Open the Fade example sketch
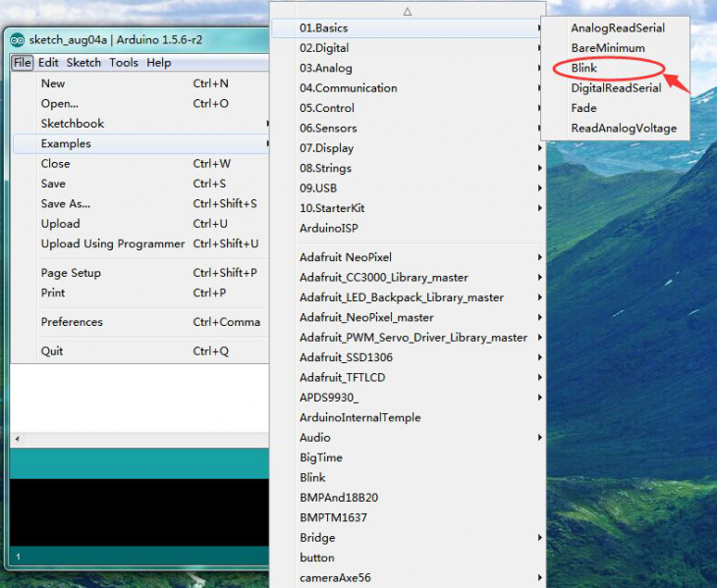This screenshot has height=588, width=717. (583, 108)
